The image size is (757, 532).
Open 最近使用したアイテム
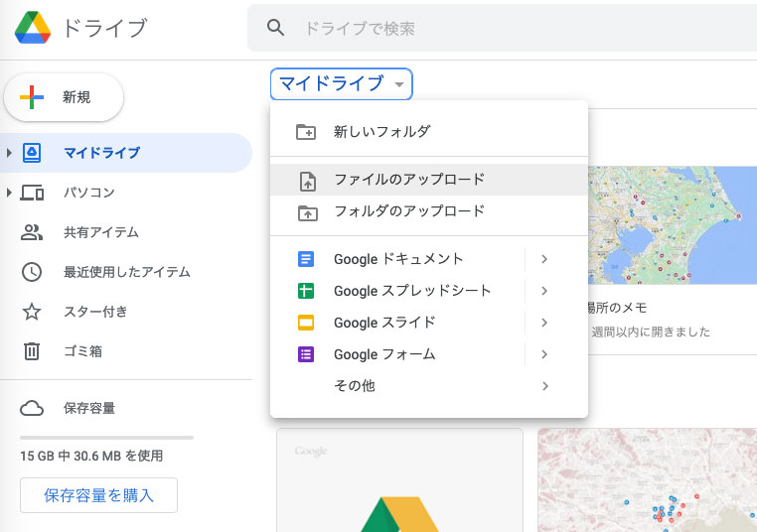pos(125,272)
